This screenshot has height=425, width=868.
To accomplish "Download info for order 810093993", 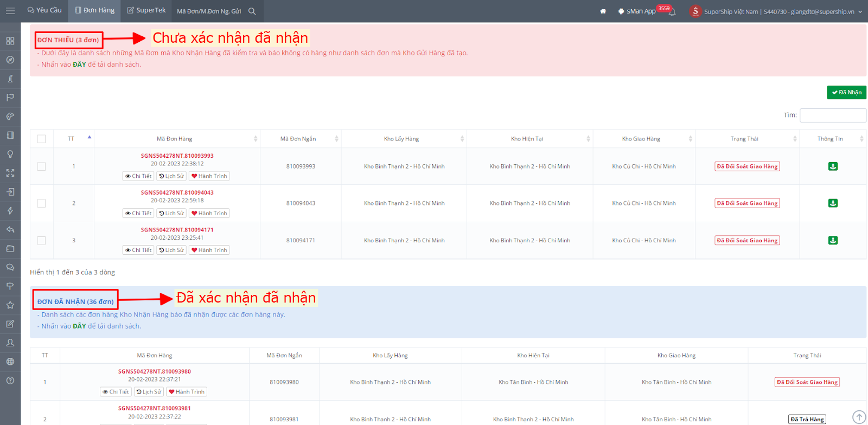I will point(833,166).
